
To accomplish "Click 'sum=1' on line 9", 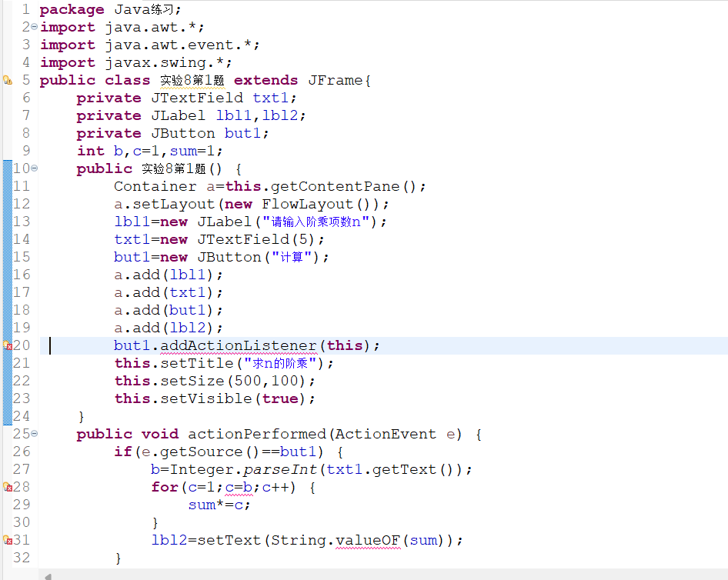I will 192,151.
